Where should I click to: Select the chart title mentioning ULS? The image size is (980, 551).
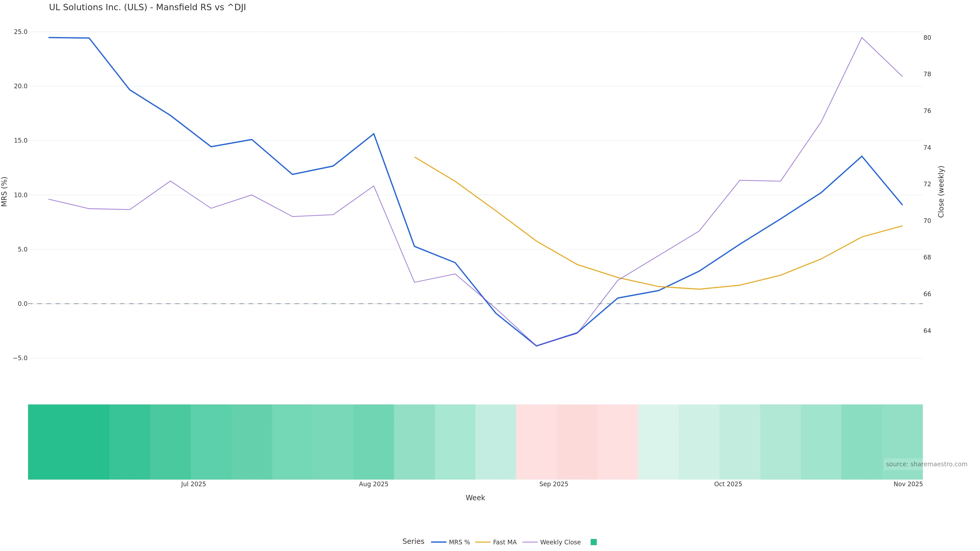147,8
